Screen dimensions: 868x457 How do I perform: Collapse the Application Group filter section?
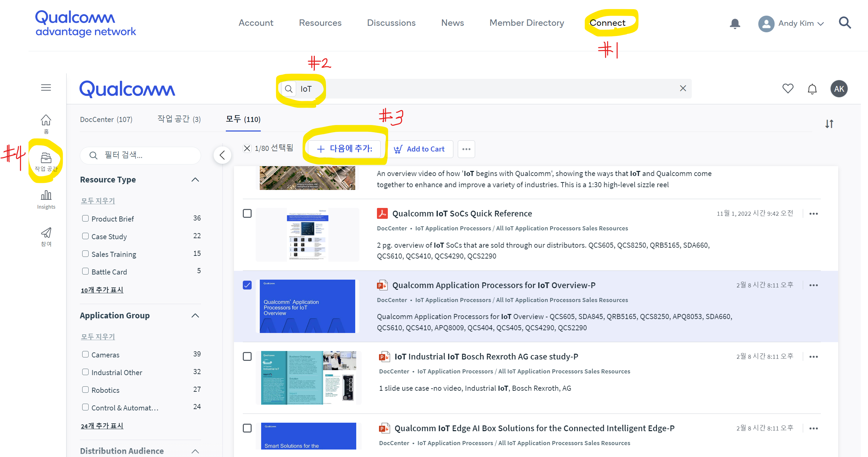point(195,316)
